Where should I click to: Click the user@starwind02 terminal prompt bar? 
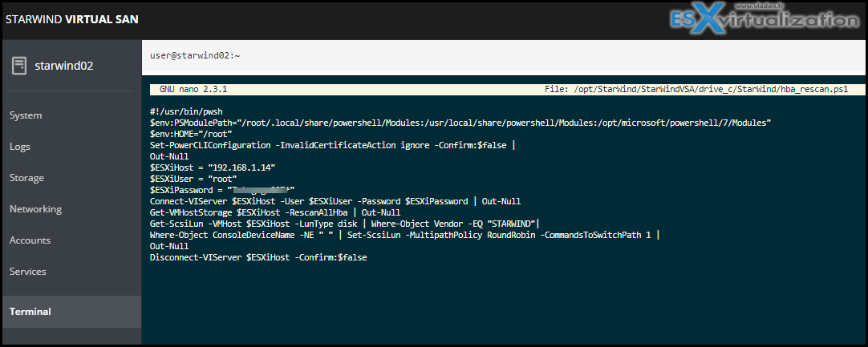point(505,57)
